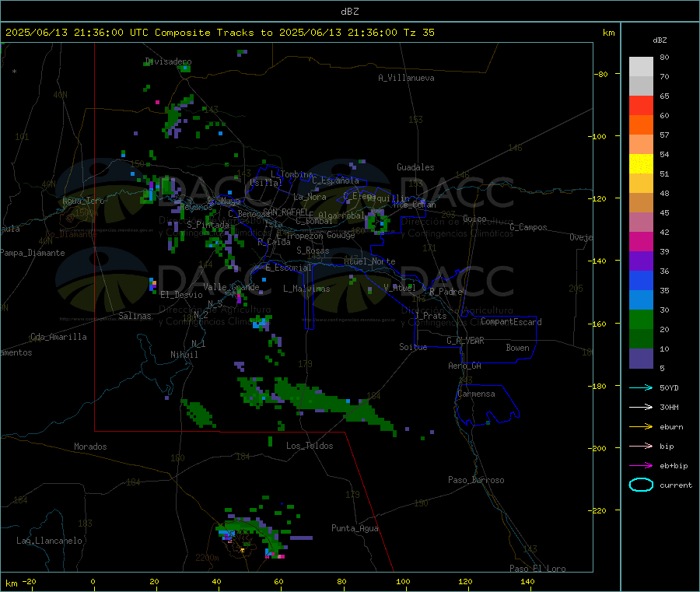Click the G_ALVEAR location label
Image resolution: width=700 pixels, height=592 pixels.
pyautogui.click(x=465, y=341)
